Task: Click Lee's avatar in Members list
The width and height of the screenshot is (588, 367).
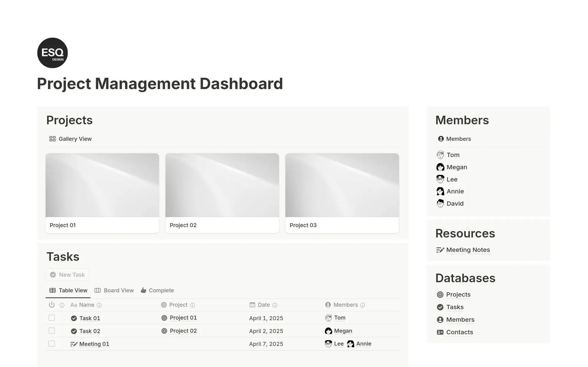Action: click(440, 179)
